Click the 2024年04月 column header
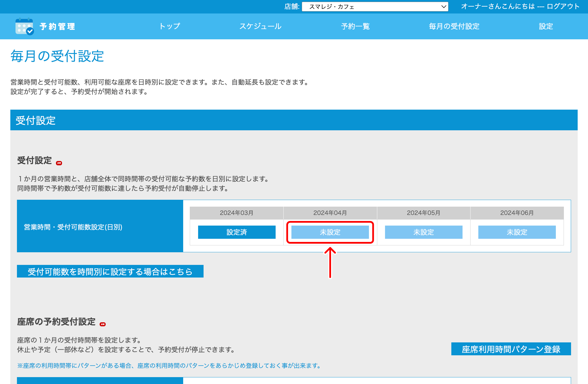 coord(330,213)
